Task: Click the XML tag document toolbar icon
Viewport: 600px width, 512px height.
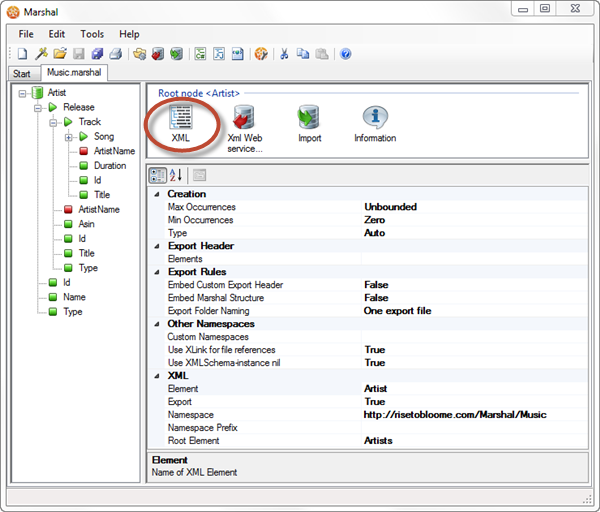Action: pos(238,54)
